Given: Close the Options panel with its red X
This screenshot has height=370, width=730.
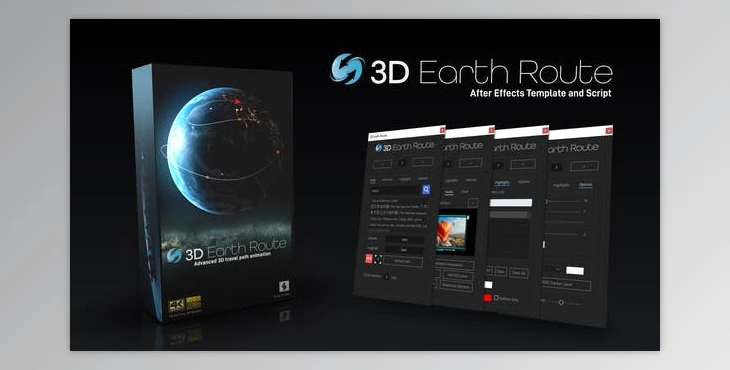Looking at the screenshot, I should [608, 131].
